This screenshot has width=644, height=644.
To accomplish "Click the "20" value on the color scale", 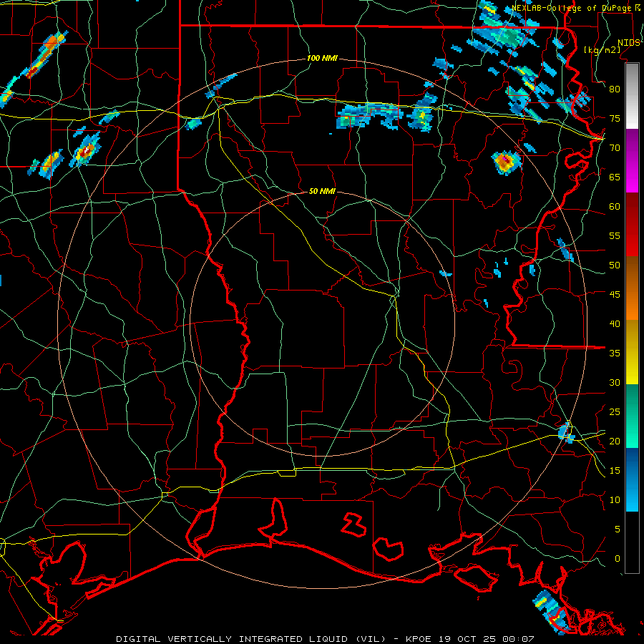I will click(x=615, y=441).
